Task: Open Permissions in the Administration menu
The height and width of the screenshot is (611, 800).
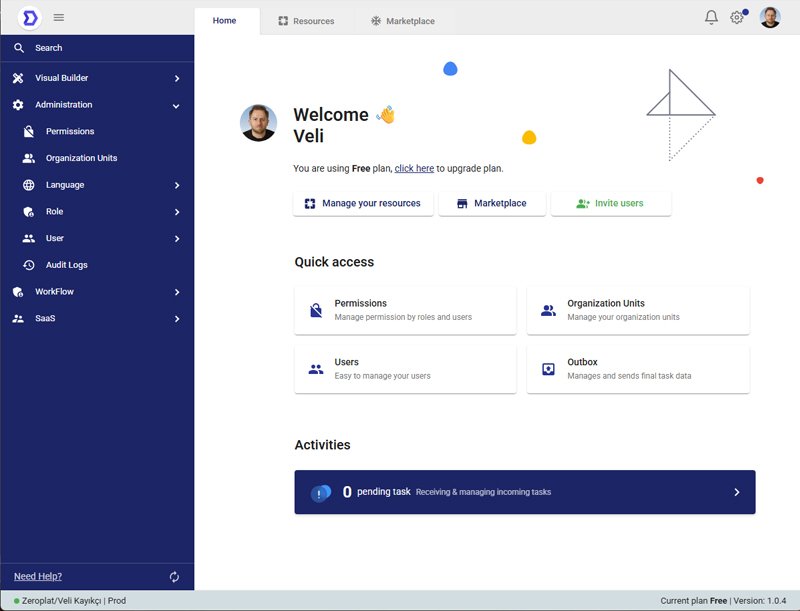Action: 69,131
